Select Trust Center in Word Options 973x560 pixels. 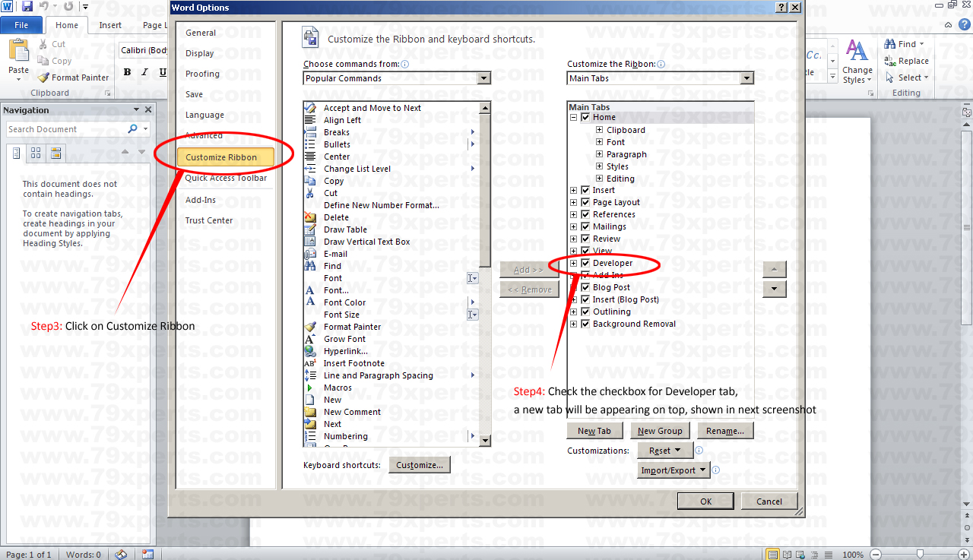209,220
